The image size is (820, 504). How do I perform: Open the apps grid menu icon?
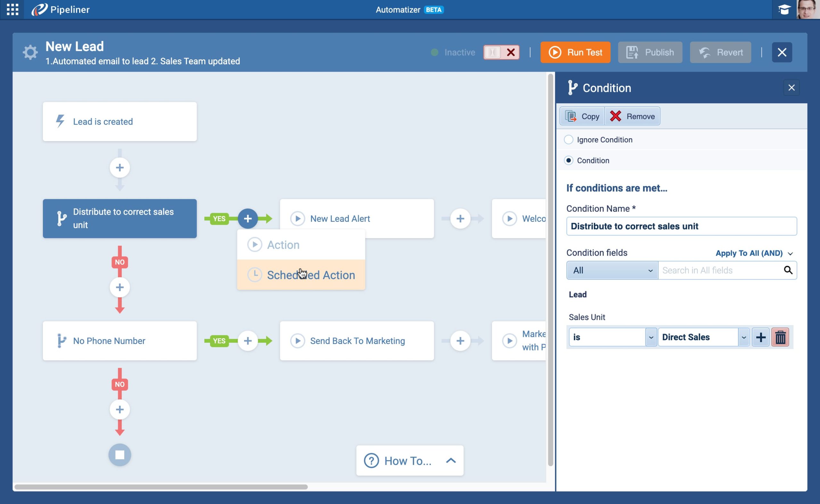tap(12, 9)
